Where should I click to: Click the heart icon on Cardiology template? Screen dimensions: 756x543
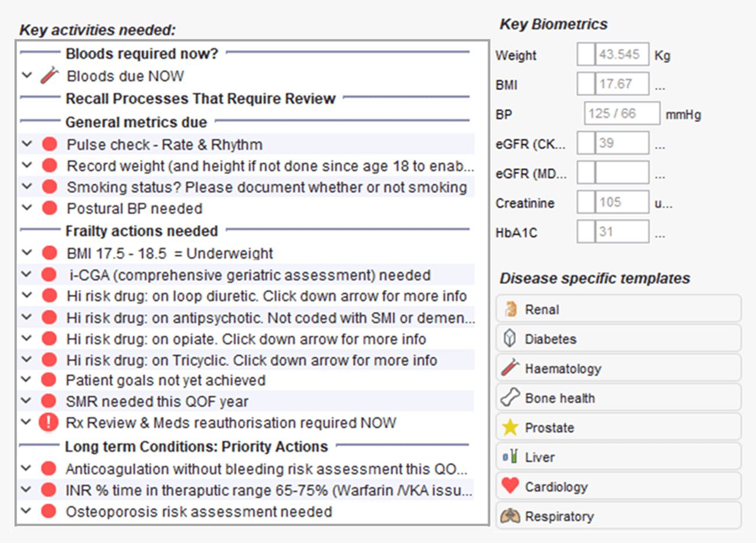pyautogui.click(x=510, y=487)
